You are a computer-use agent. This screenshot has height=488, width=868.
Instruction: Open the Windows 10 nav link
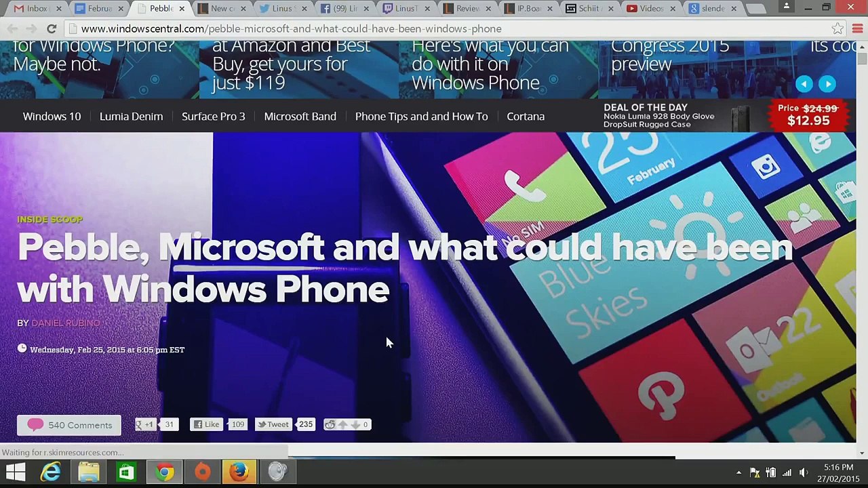pyautogui.click(x=52, y=117)
